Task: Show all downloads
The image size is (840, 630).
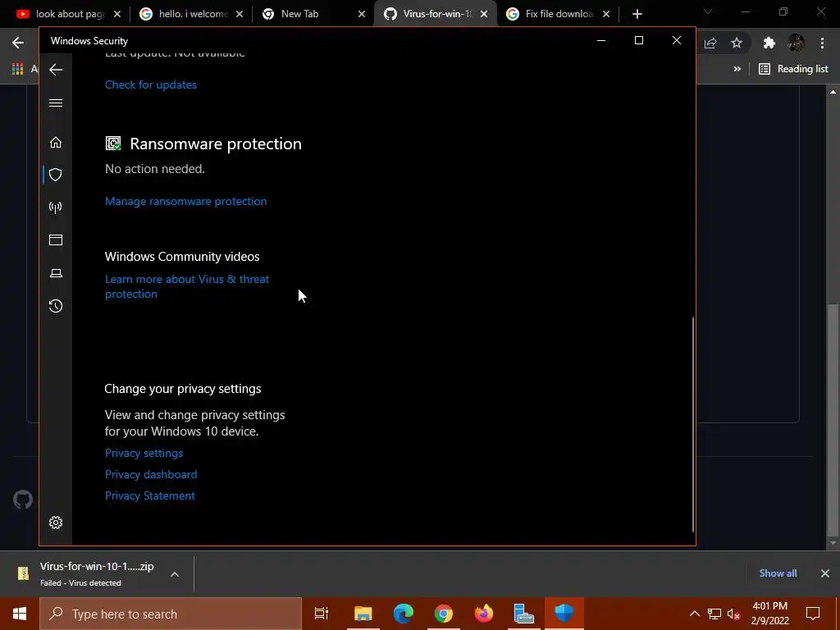Action: [x=778, y=573]
